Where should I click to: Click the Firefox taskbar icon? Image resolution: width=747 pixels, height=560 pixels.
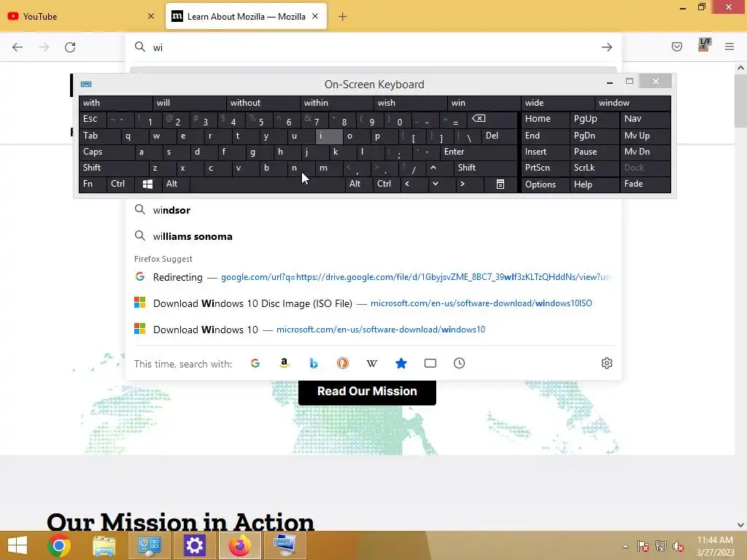click(x=239, y=545)
